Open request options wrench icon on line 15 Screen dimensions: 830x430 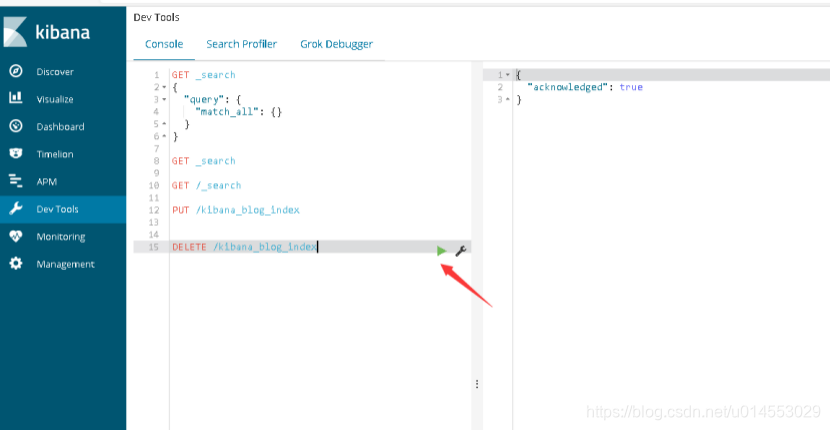point(461,251)
